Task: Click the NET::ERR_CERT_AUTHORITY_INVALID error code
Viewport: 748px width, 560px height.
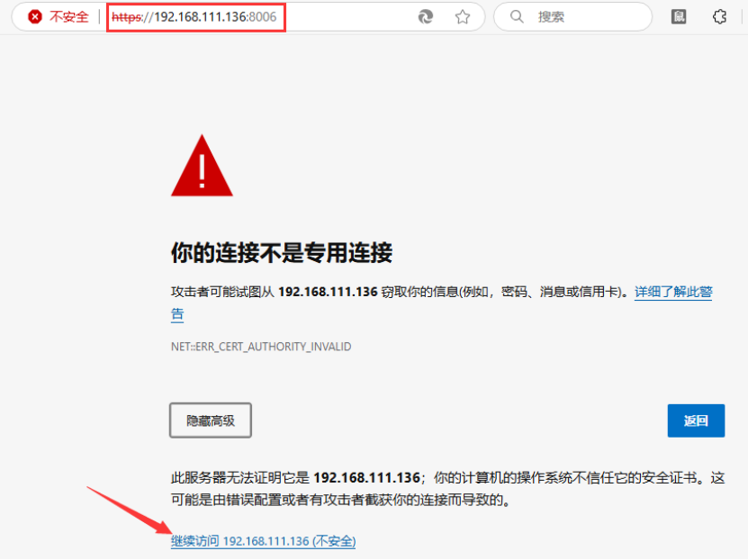Action: (x=261, y=347)
